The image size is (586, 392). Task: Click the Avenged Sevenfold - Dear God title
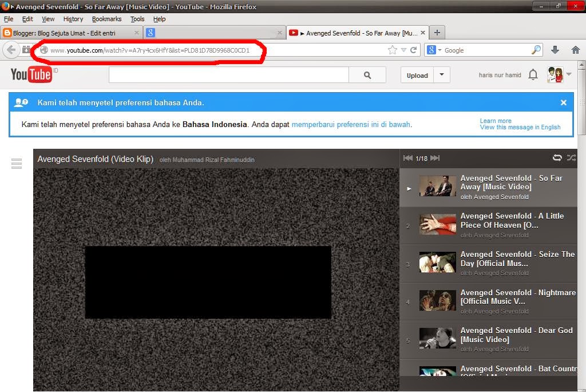coord(517,335)
